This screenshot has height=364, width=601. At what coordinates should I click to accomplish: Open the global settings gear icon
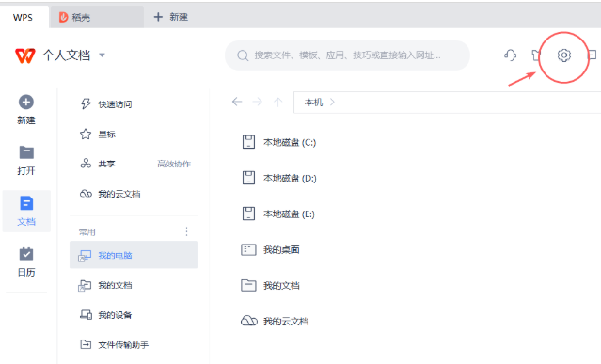coord(563,55)
